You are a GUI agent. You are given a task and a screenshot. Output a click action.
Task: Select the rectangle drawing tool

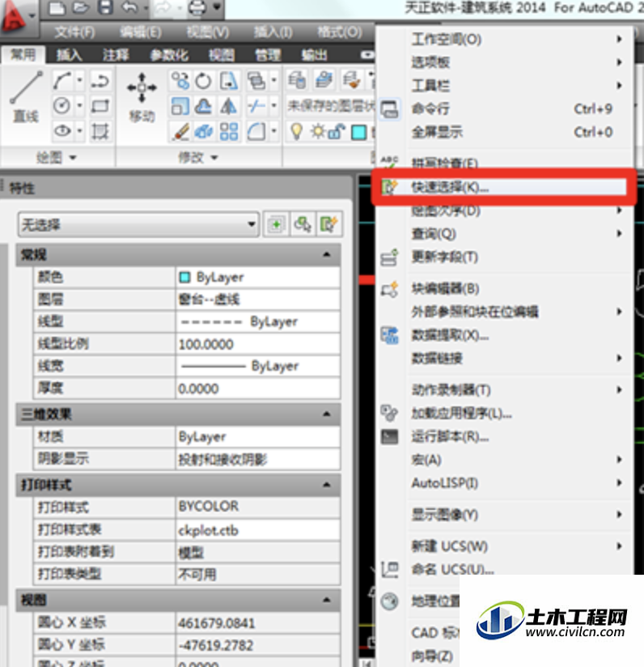tap(100, 106)
